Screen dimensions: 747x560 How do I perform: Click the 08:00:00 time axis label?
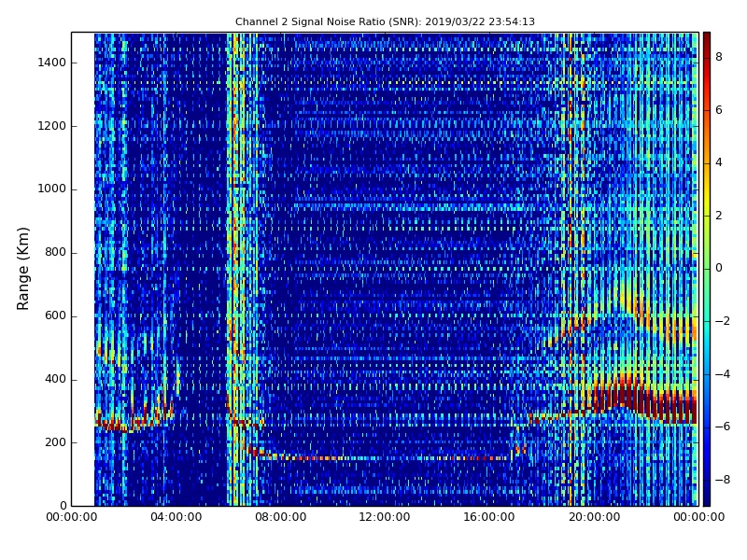click(281, 517)
